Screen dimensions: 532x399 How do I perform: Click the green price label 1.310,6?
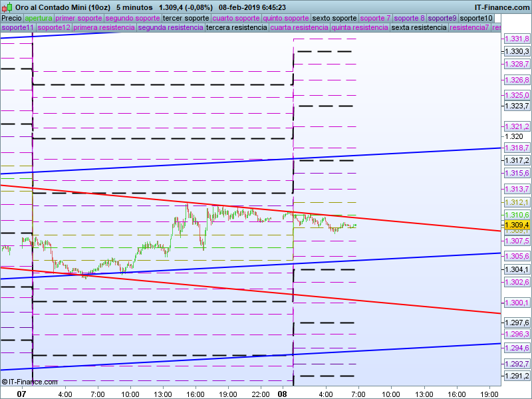tap(517, 215)
